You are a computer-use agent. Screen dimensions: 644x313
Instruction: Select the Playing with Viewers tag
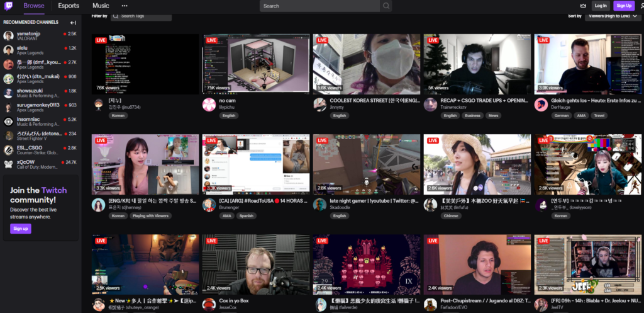(x=151, y=215)
